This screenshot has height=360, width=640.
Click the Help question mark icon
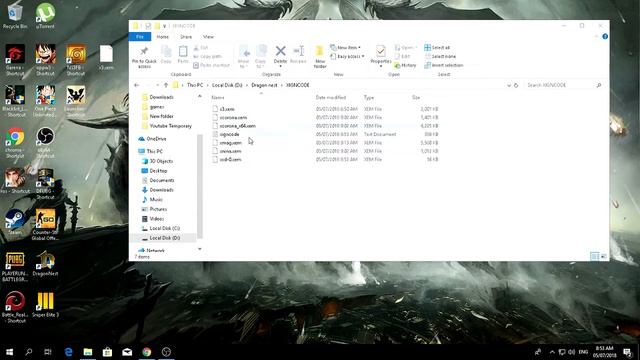(x=605, y=37)
